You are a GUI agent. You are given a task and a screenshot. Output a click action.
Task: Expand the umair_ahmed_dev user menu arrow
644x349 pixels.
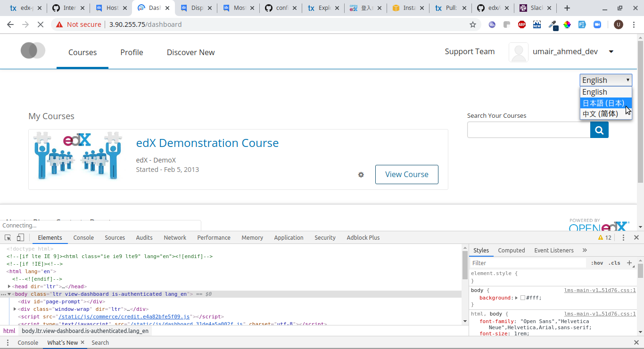click(611, 52)
